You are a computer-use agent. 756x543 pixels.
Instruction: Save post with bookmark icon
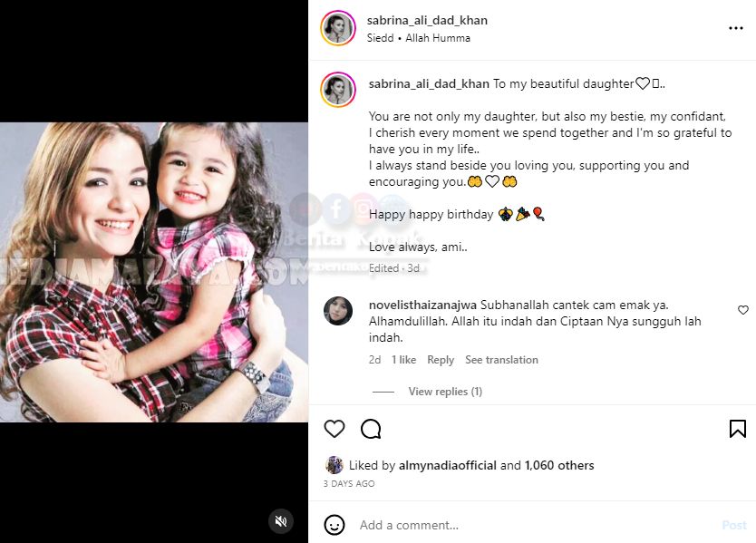738,429
